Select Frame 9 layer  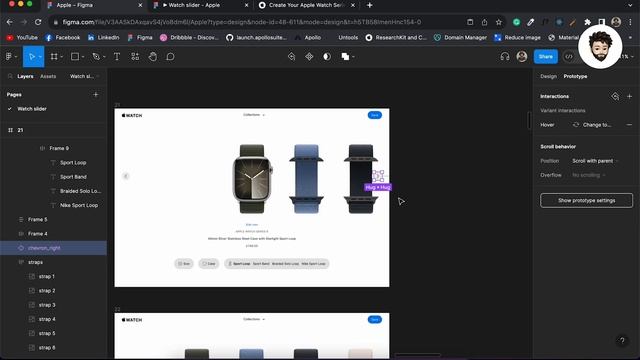coord(59,148)
